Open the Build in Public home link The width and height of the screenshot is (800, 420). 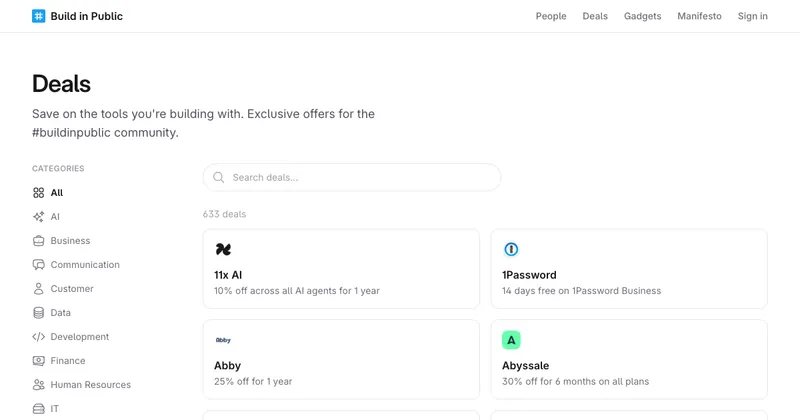pos(78,16)
